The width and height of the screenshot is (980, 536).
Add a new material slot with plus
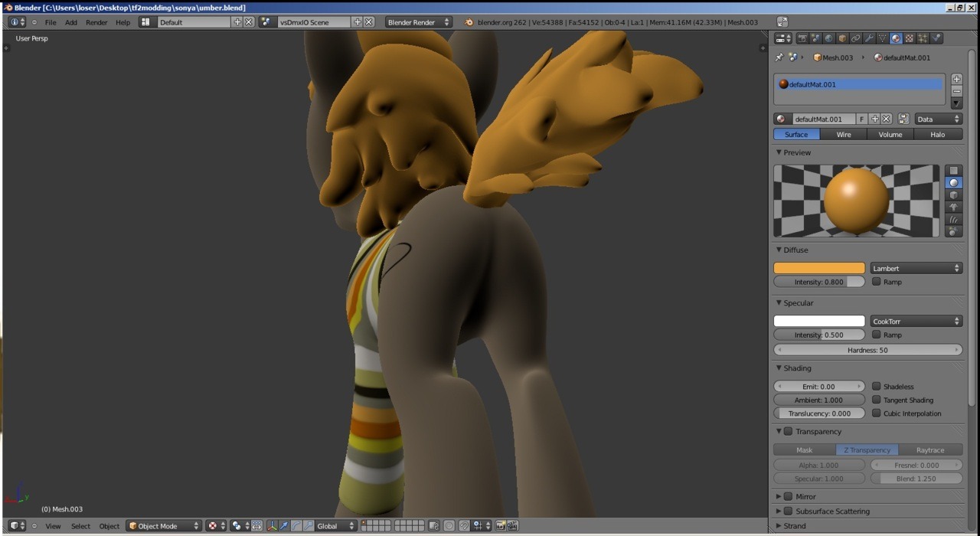pos(956,79)
